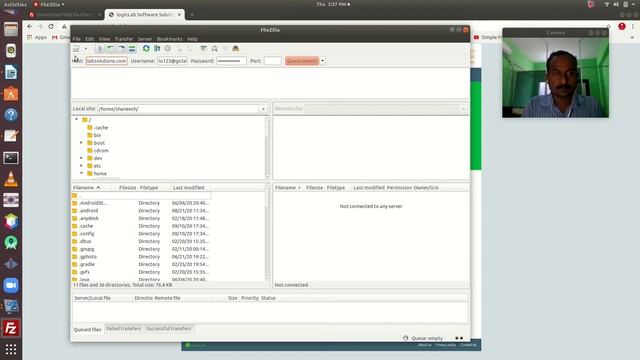
Task: Open the Quickconnect history dropdown arrow
Action: pos(322,61)
